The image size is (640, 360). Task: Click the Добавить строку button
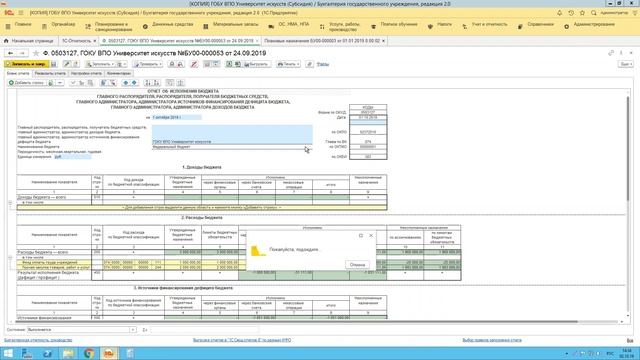(x=27, y=83)
